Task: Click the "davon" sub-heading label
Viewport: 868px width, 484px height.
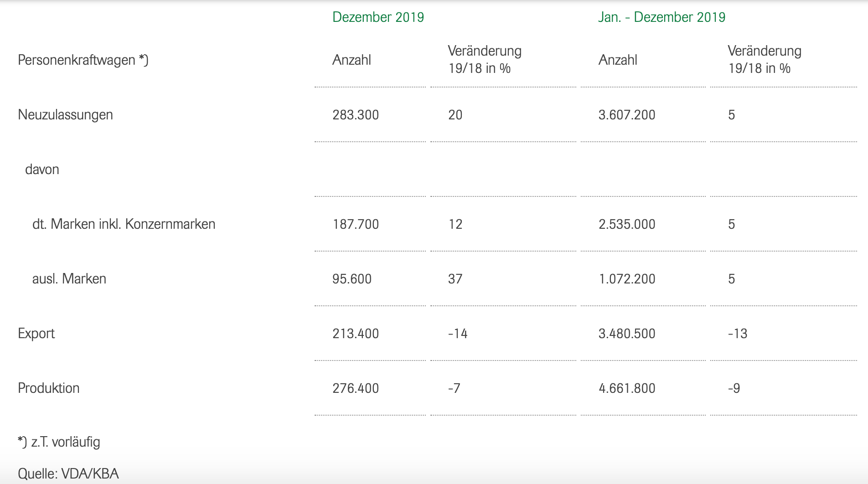Action: click(x=42, y=170)
